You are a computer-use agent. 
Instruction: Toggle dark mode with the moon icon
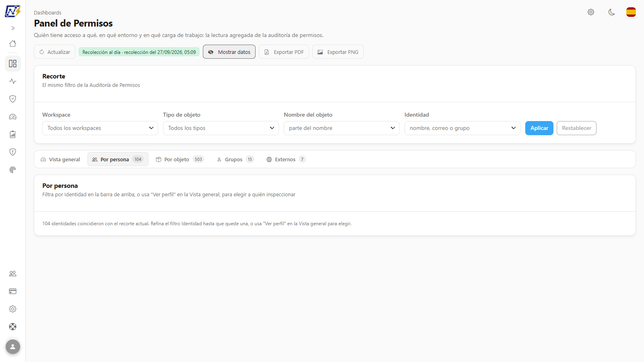(611, 12)
